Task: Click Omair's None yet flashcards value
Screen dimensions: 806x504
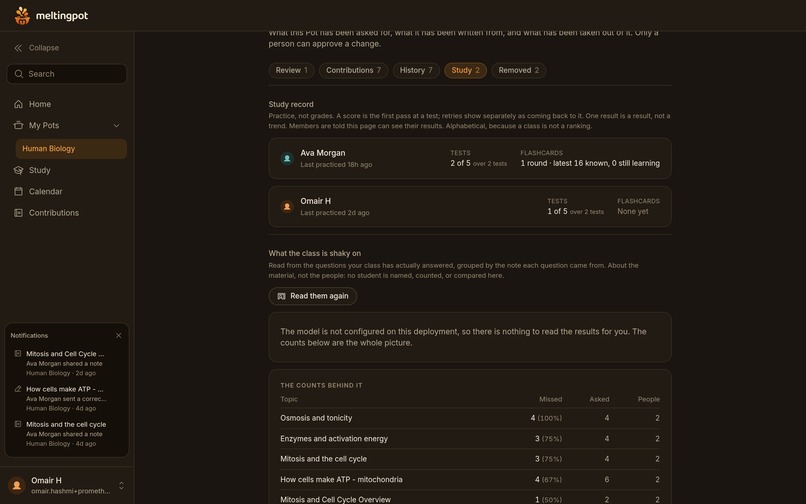Action: click(x=633, y=211)
